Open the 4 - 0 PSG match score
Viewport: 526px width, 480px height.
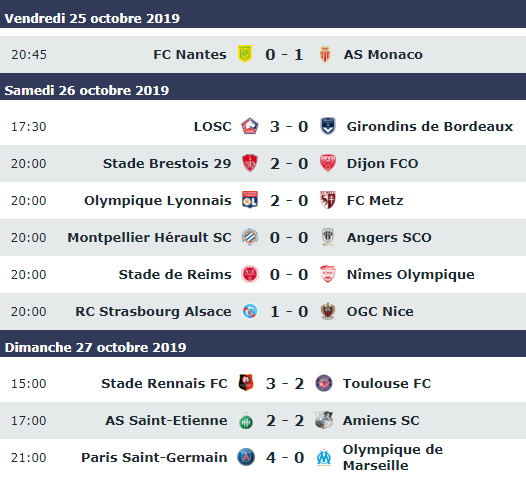pyautogui.click(x=285, y=458)
